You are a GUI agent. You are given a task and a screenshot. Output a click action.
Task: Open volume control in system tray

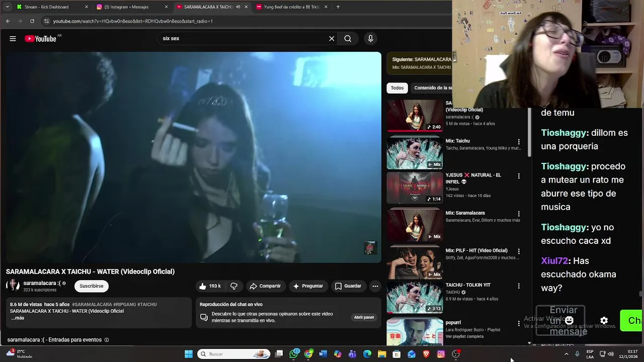tap(611, 354)
